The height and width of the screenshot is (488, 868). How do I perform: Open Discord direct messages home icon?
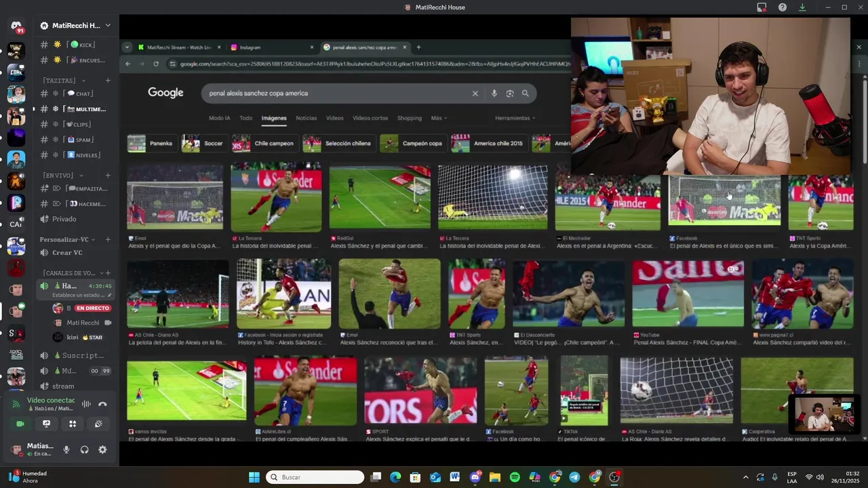tap(16, 26)
